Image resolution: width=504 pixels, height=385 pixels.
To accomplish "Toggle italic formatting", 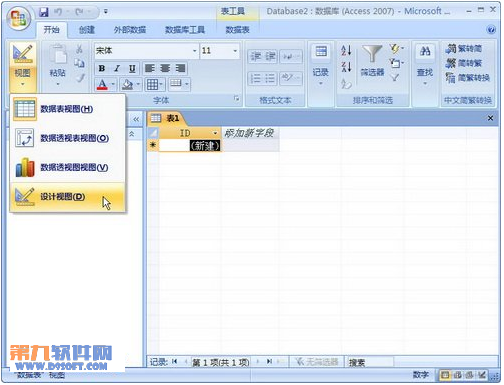I will coord(117,68).
